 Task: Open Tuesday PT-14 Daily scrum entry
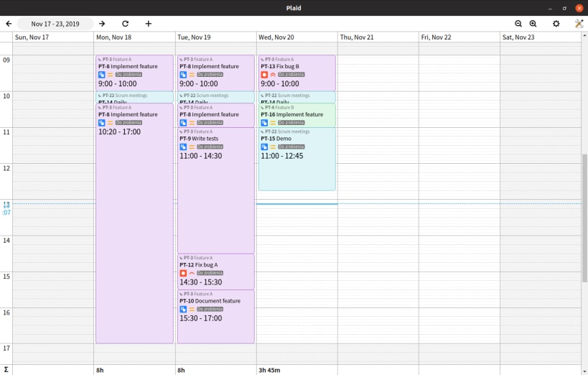(x=215, y=98)
